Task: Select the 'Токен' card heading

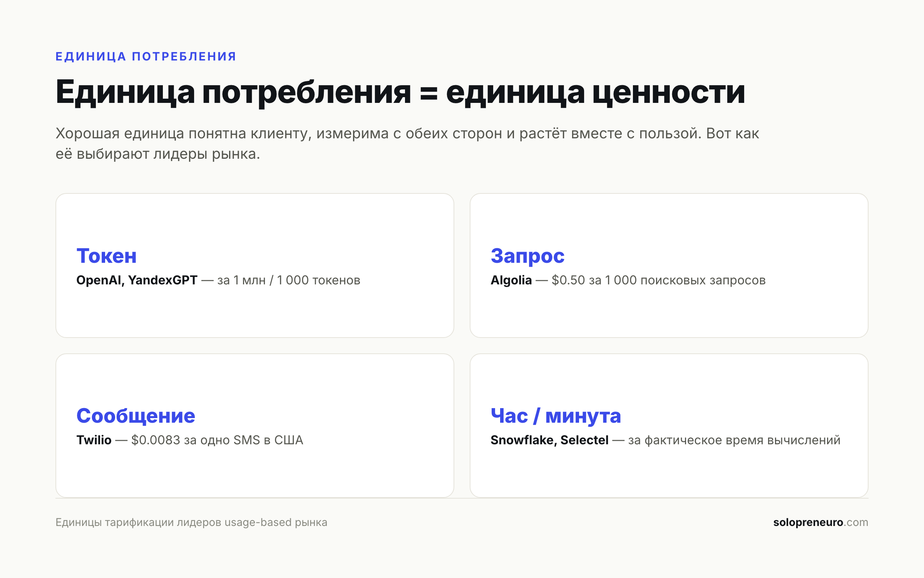Action: (x=107, y=256)
